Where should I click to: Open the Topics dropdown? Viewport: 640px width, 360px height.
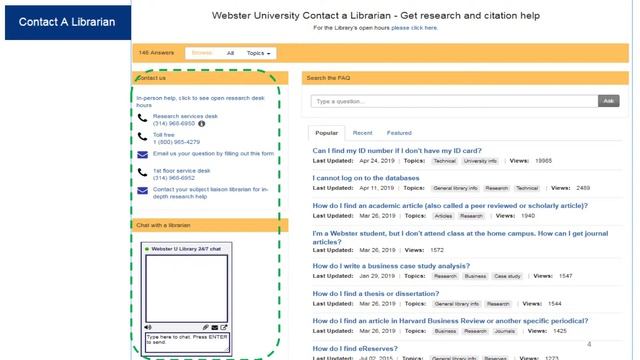[x=258, y=53]
